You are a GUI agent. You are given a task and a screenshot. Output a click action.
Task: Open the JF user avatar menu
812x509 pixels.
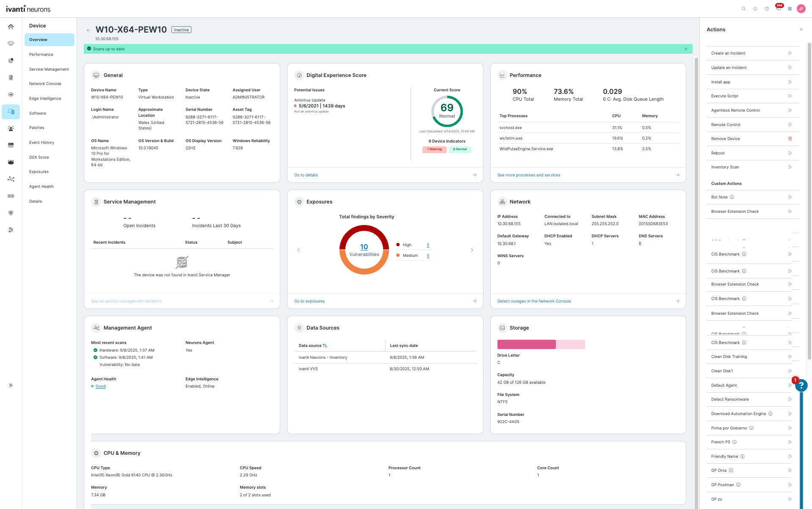pyautogui.click(x=801, y=8)
